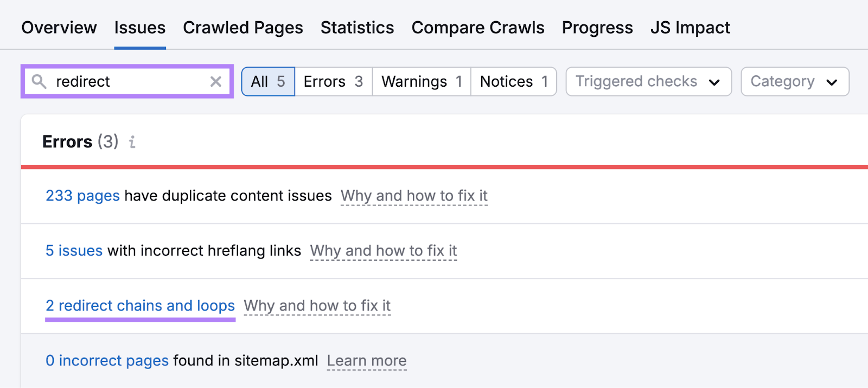Switch to the Overview tab

click(59, 27)
